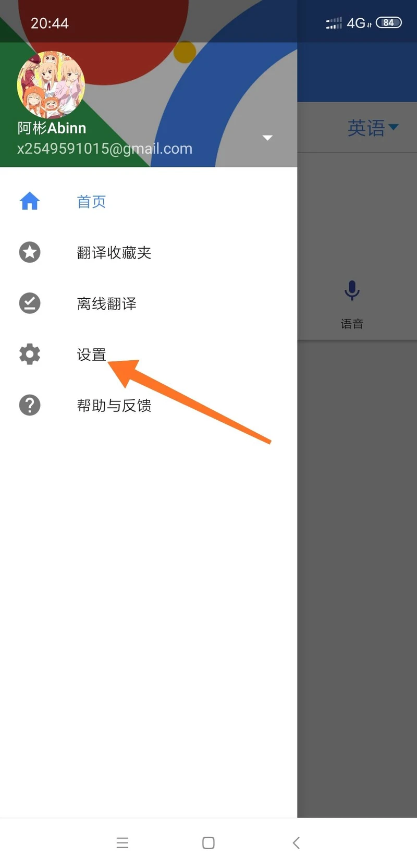This screenshot has width=417, height=868.
Task: Expand the account switcher arrow
Action: point(267,138)
